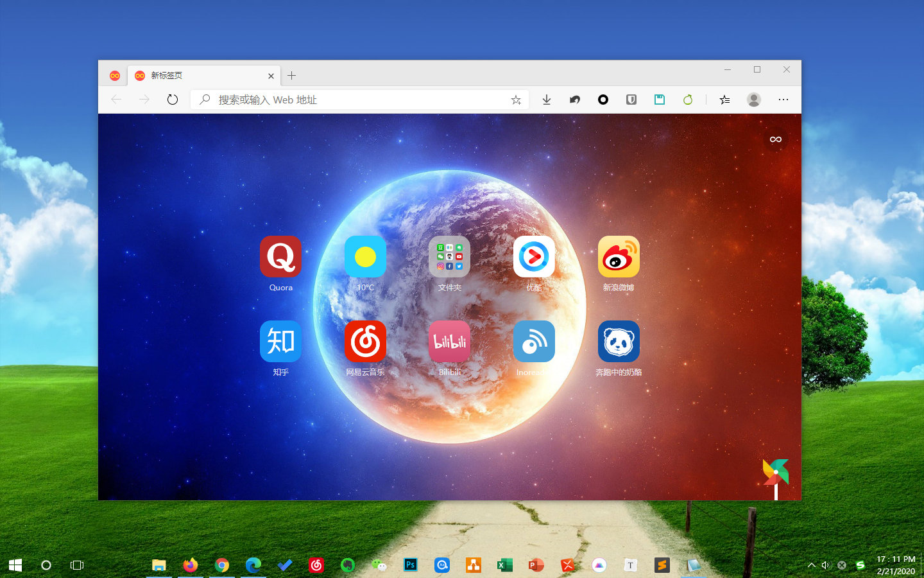Open the 知乎 Zhihu shortcut
924x578 pixels.
coord(280,341)
